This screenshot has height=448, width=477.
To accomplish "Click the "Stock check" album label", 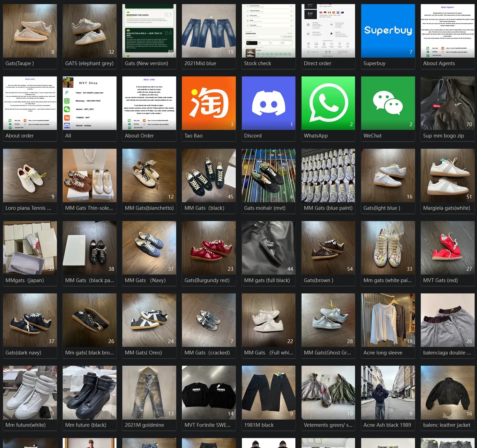I will click(257, 63).
